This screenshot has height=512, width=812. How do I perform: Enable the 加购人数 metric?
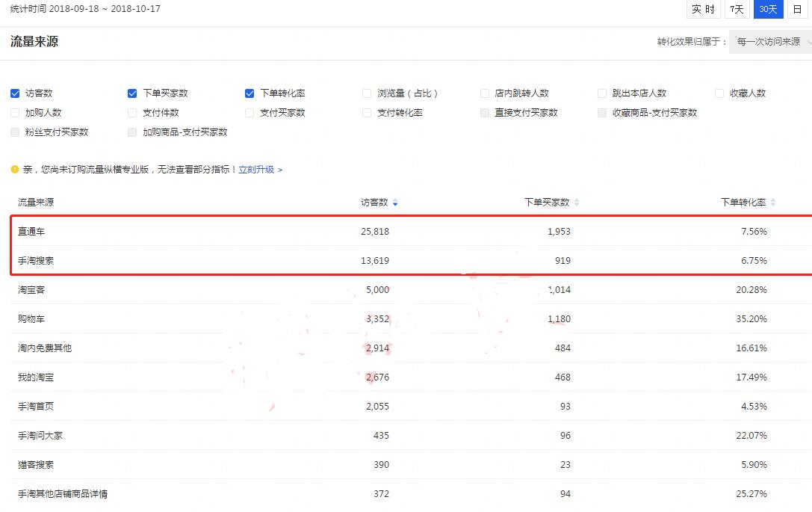tap(13, 114)
